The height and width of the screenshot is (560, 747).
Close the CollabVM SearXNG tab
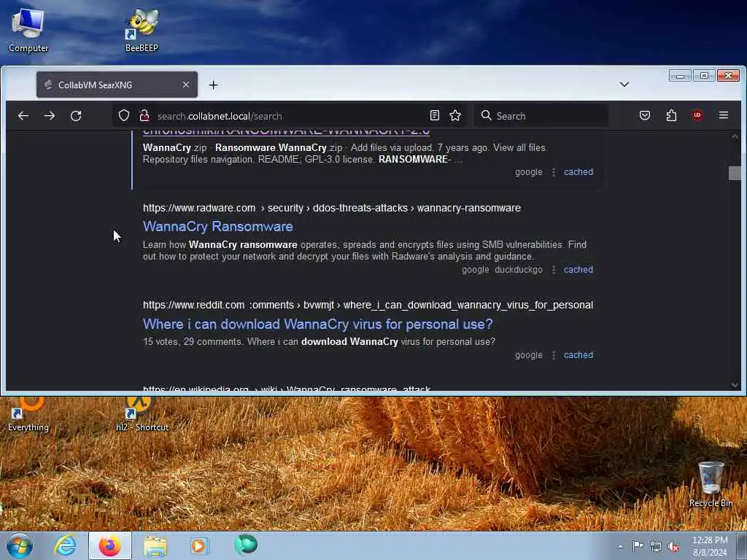tap(186, 85)
